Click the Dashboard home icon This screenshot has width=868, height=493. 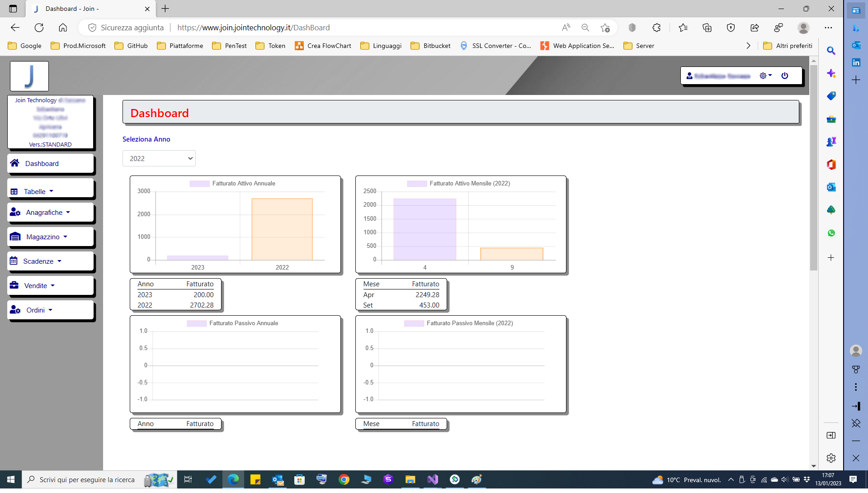[15, 163]
